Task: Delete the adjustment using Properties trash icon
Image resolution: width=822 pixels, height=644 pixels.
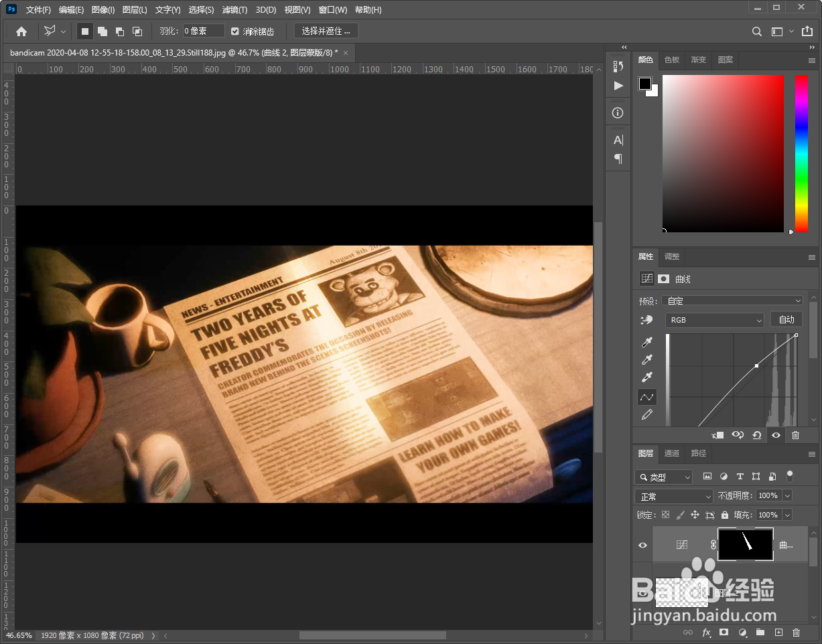Action: 796,435
